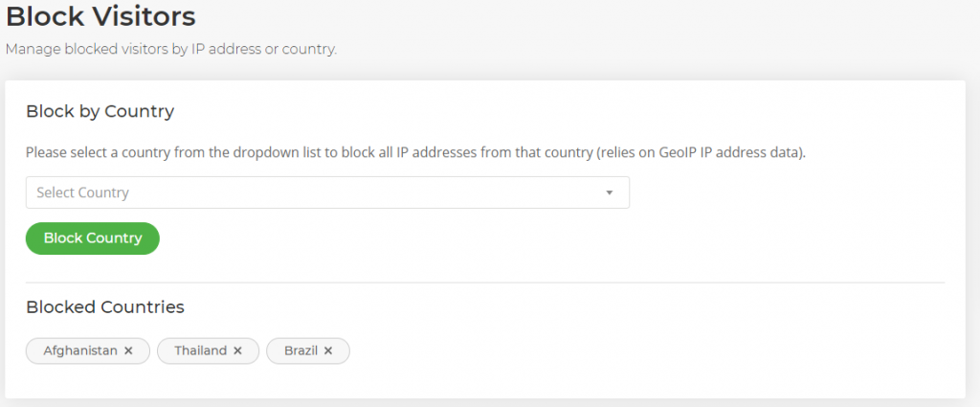The width and height of the screenshot is (980, 407).
Task: Select the Afghanistan chip label
Action: coord(80,350)
